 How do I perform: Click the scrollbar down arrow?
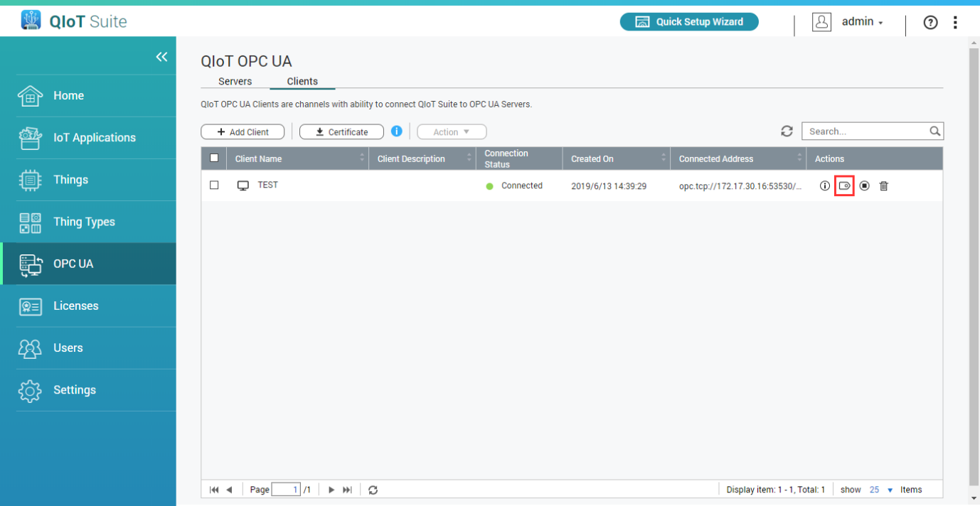coord(974,498)
